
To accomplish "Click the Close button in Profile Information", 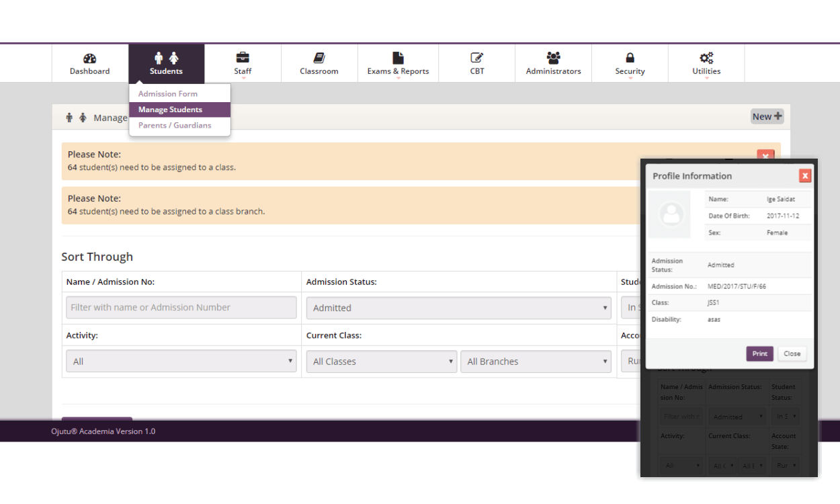I will coord(792,353).
